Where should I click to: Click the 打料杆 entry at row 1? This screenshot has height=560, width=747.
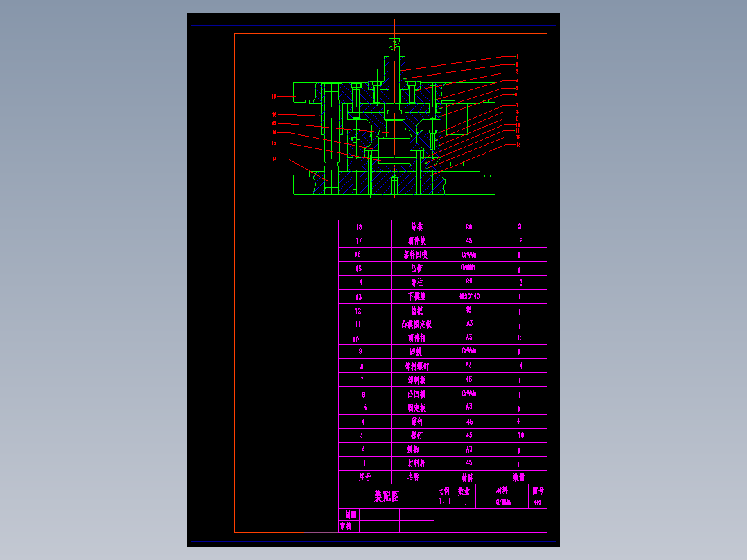point(416,462)
